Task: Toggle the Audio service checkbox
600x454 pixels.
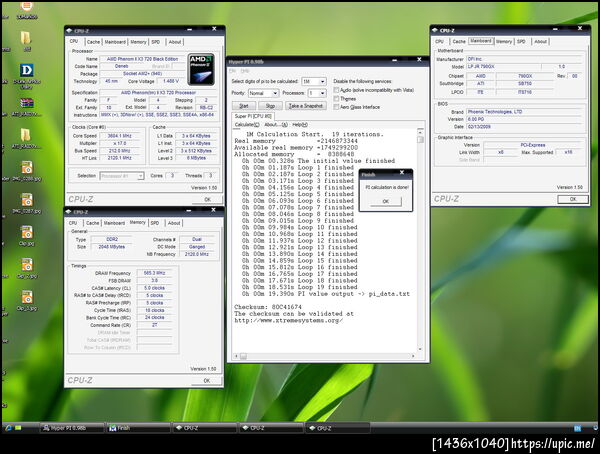Action: 336,90
